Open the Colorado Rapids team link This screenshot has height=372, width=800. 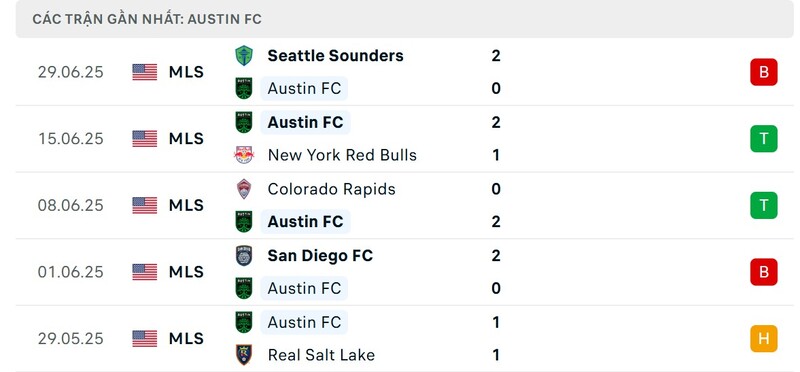(x=331, y=189)
